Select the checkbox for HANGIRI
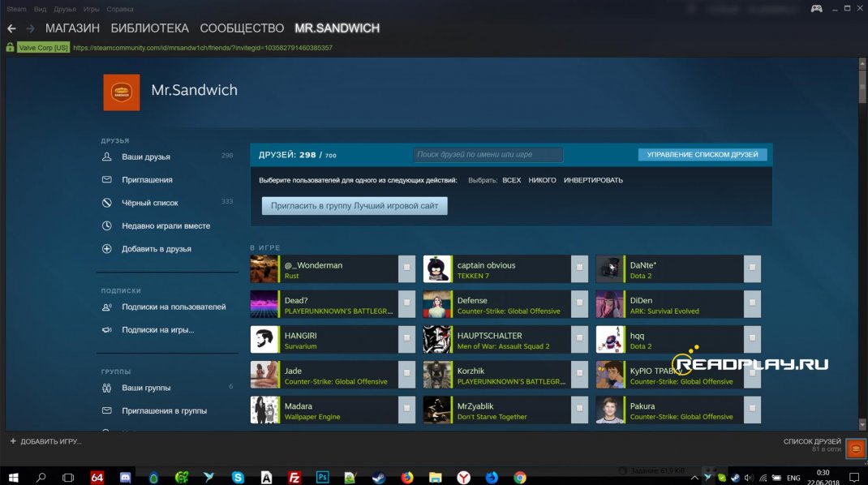The image size is (868, 485). pos(407,337)
